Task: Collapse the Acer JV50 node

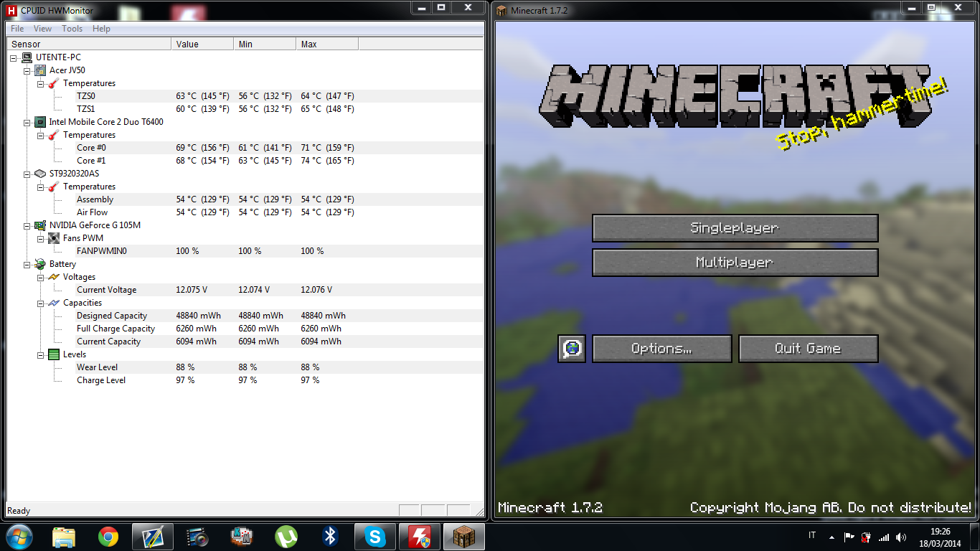Action: tap(27, 70)
